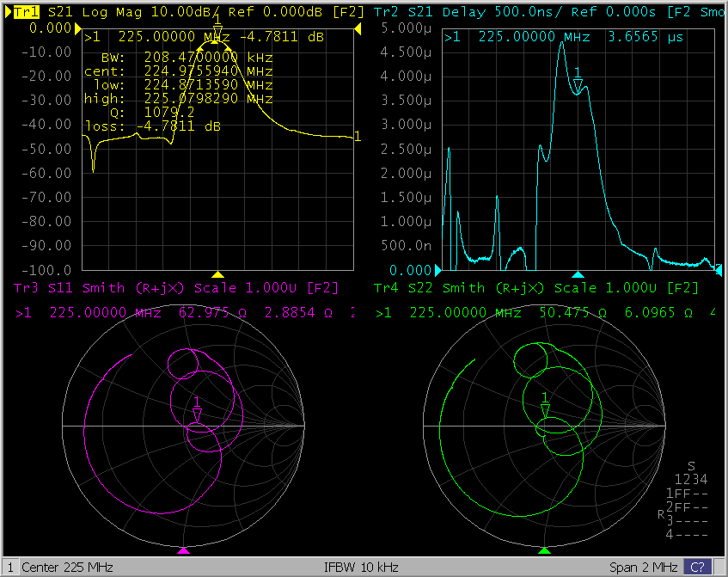Select marker 1 on the S11 Smith chart

(x=197, y=414)
